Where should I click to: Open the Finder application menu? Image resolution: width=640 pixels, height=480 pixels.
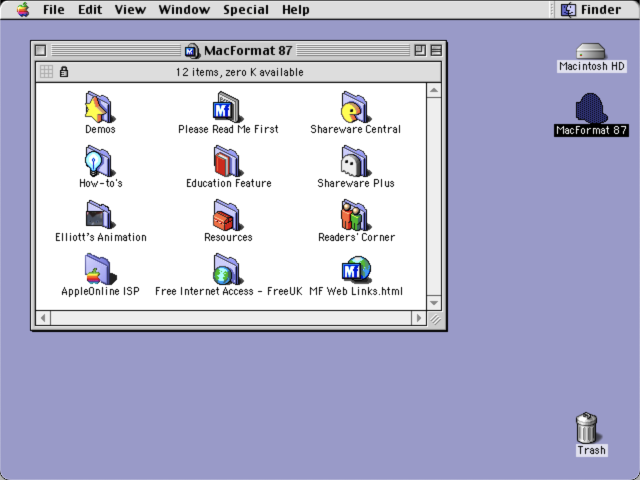pos(591,9)
